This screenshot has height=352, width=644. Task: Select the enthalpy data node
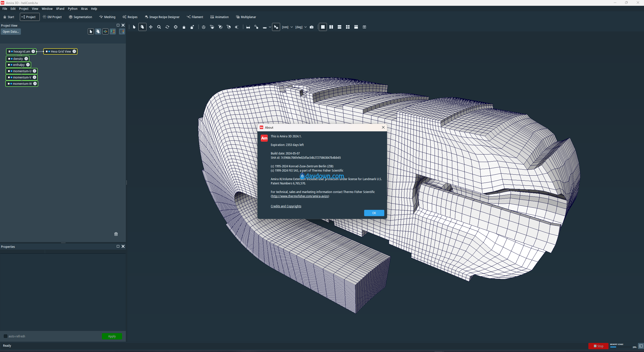pos(19,65)
